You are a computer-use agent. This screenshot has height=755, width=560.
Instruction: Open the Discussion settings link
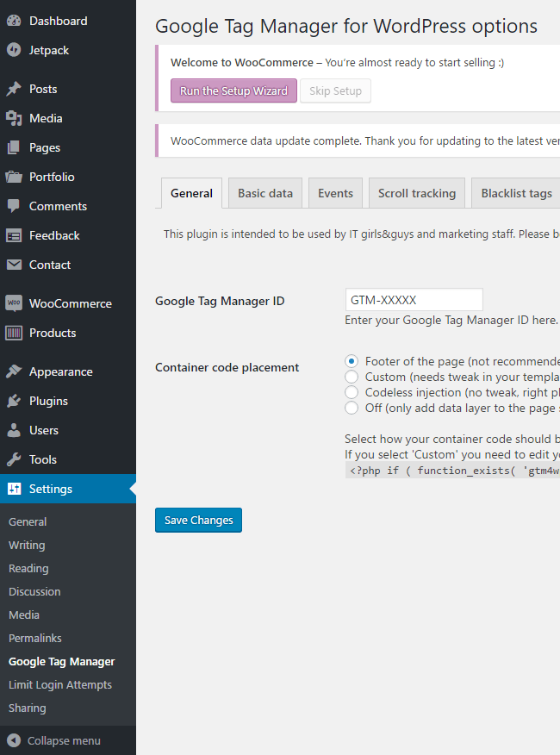click(34, 591)
